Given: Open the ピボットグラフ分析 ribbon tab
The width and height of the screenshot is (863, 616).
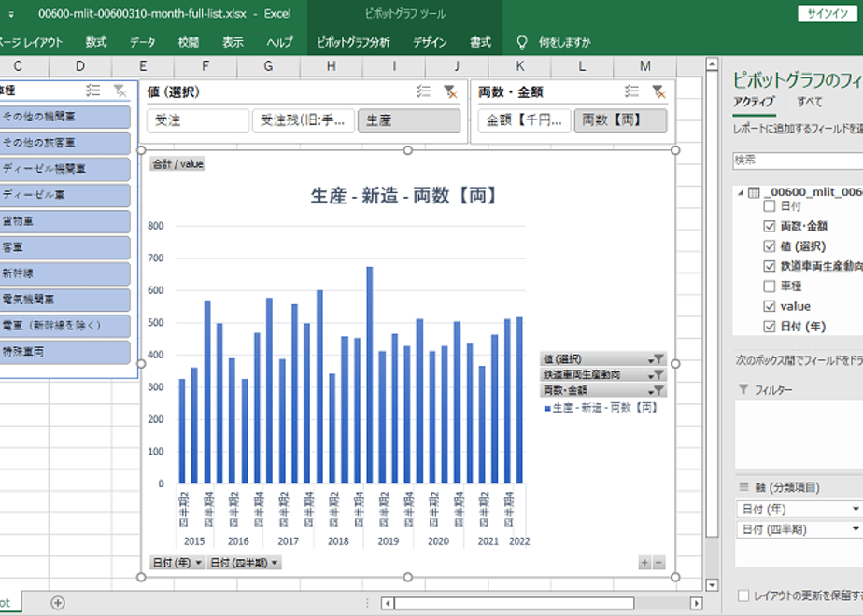Looking at the screenshot, I should coord(353,42).
